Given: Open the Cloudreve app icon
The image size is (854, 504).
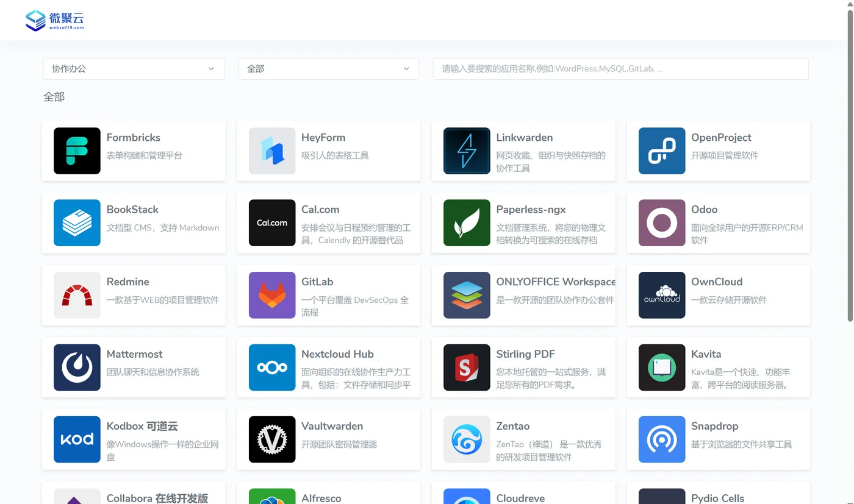Looking at the screenshot, I should [467, 497].
